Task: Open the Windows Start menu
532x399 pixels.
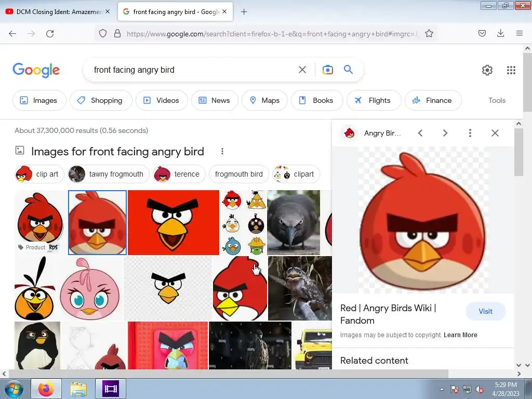Action: coord(13,389)
